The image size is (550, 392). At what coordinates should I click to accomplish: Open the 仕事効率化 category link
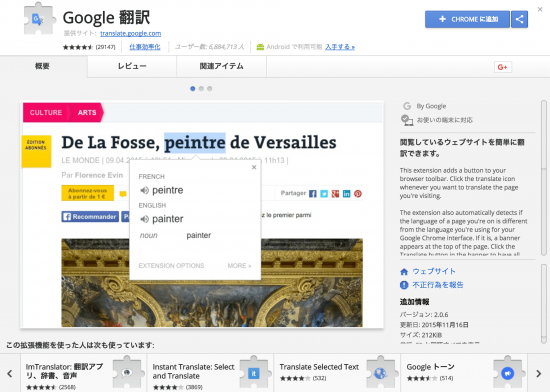click(x=145, y=47)
